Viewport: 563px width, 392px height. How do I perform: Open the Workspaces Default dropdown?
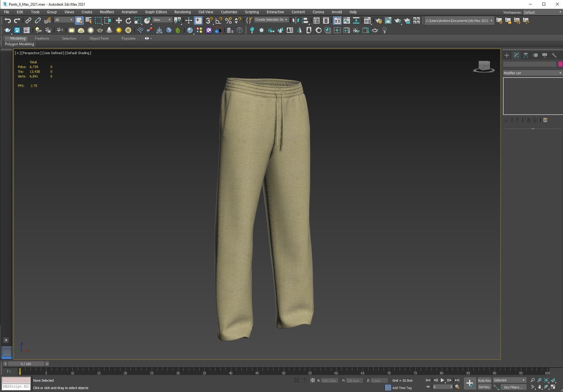[542, 12]
